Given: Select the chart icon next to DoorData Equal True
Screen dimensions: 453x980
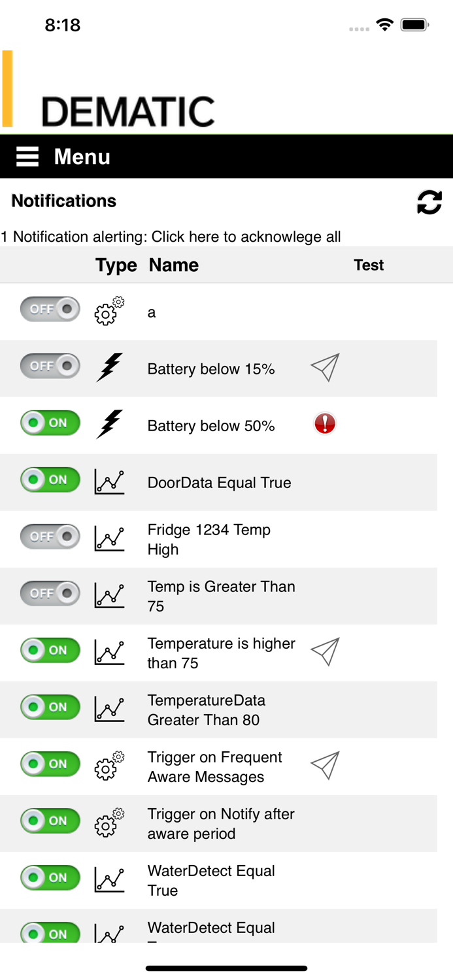Looking at the screenshot, I should [x=108, y=480].
